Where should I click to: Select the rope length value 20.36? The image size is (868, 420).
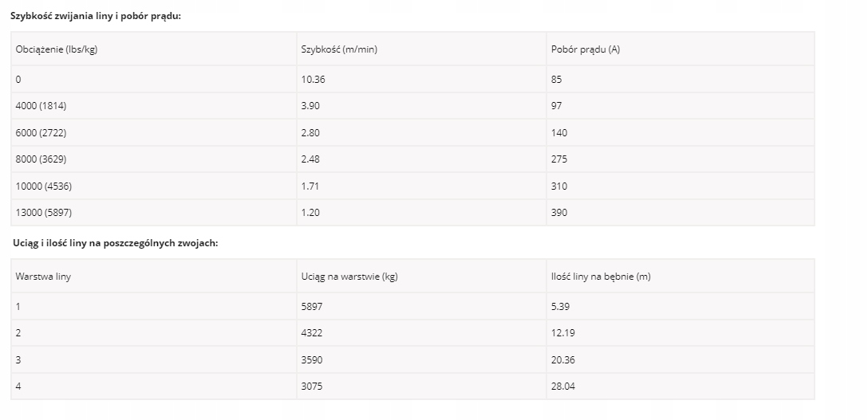563,360
